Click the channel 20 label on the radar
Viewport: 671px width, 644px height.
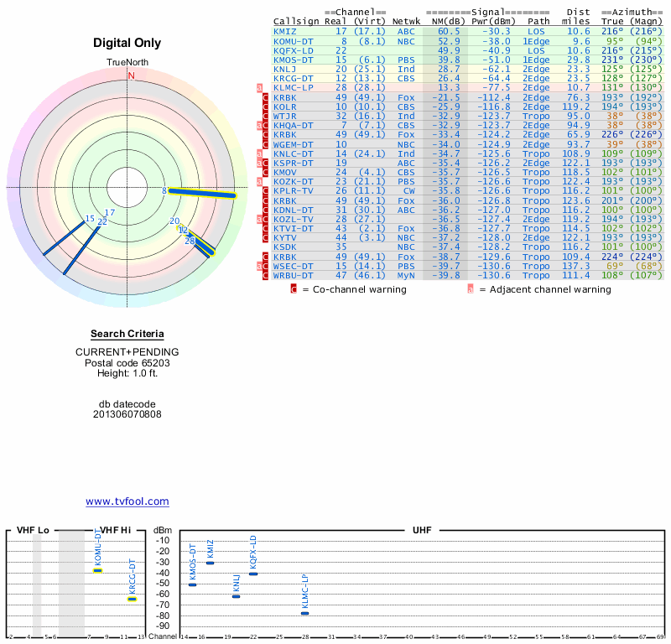[174, 221]
